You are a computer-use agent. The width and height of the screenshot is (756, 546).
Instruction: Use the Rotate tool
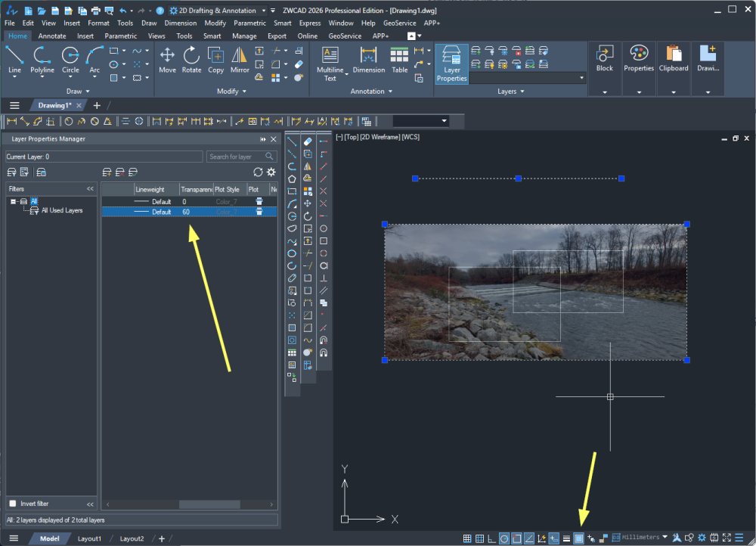point(191,60)
